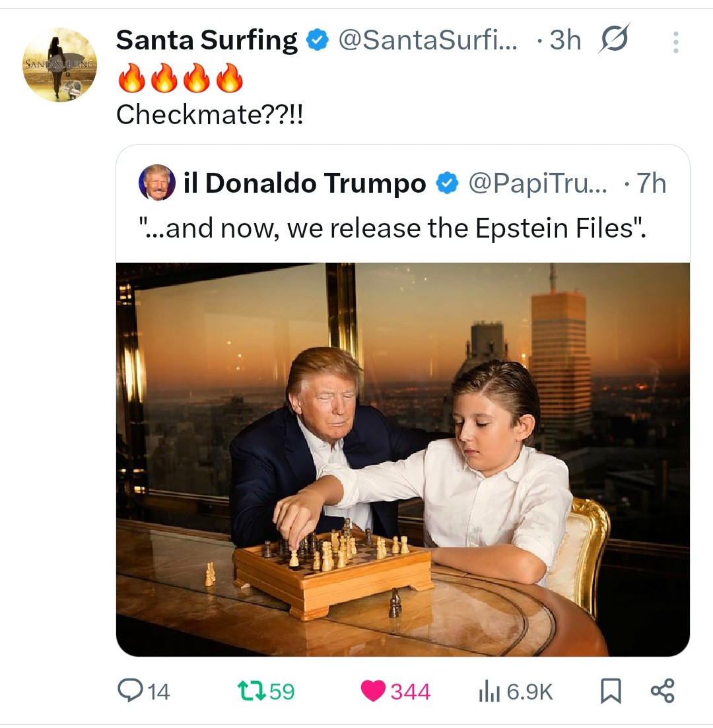This screenshot has width=713, height=728.
Task: Click the 3h post timestamp
Action: click(x=564, y=41)
